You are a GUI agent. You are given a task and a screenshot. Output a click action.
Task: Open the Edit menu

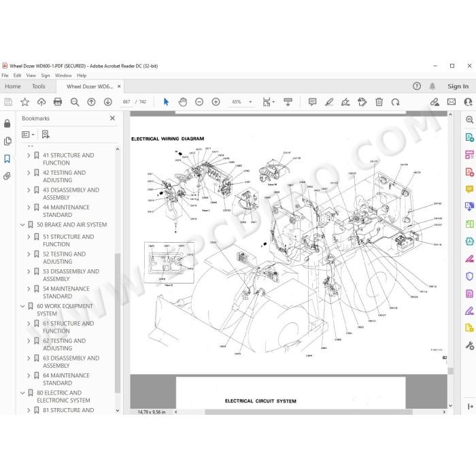click(17, 75)
